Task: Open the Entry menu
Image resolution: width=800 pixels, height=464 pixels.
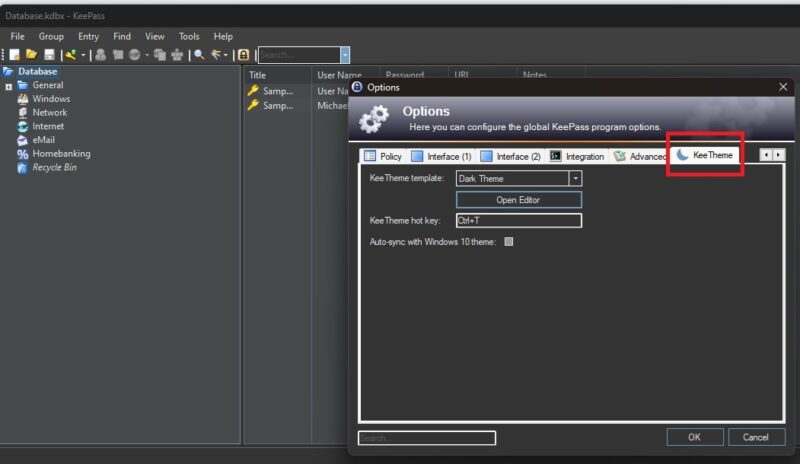Action: coord(88,36)
